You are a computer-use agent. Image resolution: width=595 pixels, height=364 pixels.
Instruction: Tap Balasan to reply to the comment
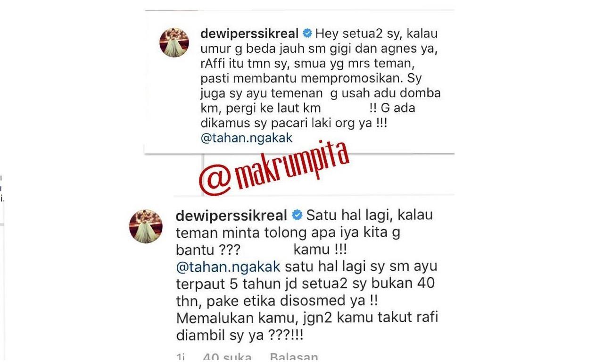tap(294, 357)
